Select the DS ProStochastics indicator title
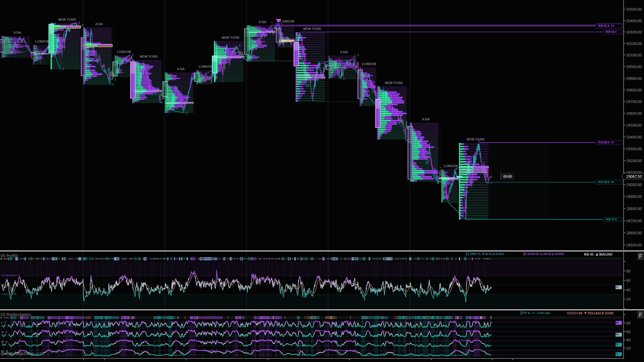This screenshot has height=362, width=644. pyautogui.click(x=16, y=314)
